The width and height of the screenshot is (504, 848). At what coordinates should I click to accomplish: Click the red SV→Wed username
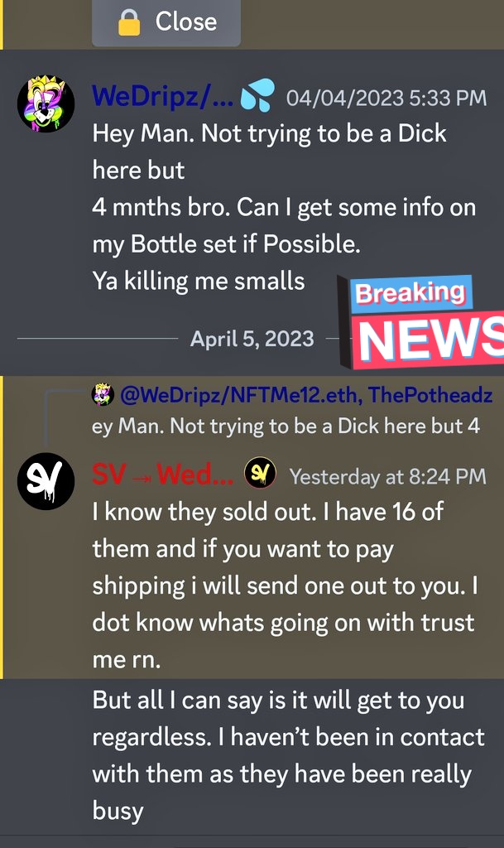(162, 475)
